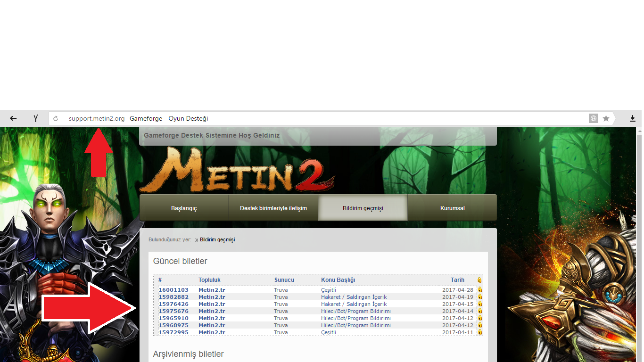Click Metin2.tr in the 16001103 row
This screenshot has width=644, height=362.
212,290
